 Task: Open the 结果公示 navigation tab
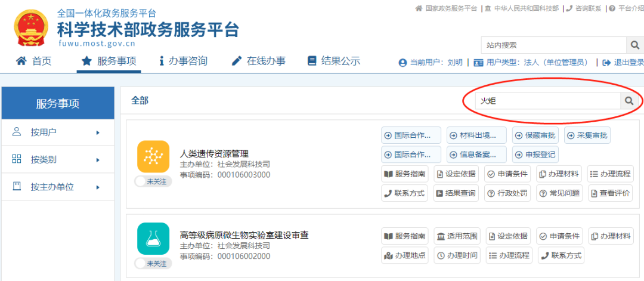(334, 61)
